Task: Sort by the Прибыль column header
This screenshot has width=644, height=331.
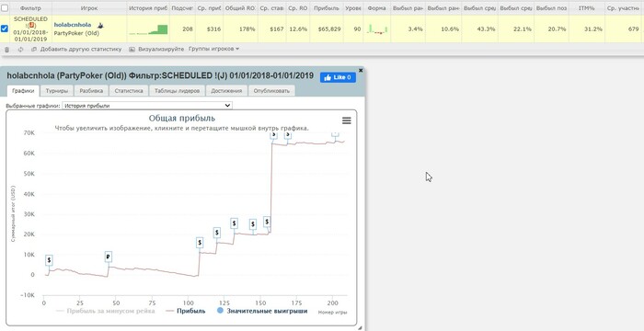Action: [327, 7]
